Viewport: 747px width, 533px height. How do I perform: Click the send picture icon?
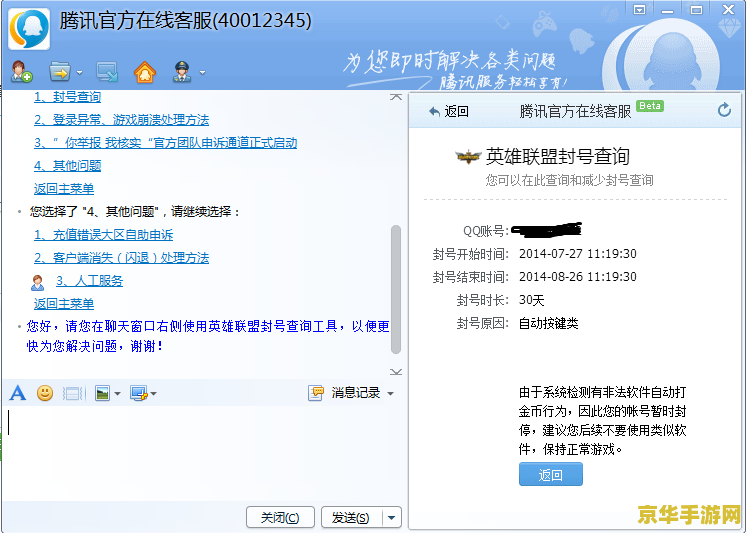(x=102, y=393)
